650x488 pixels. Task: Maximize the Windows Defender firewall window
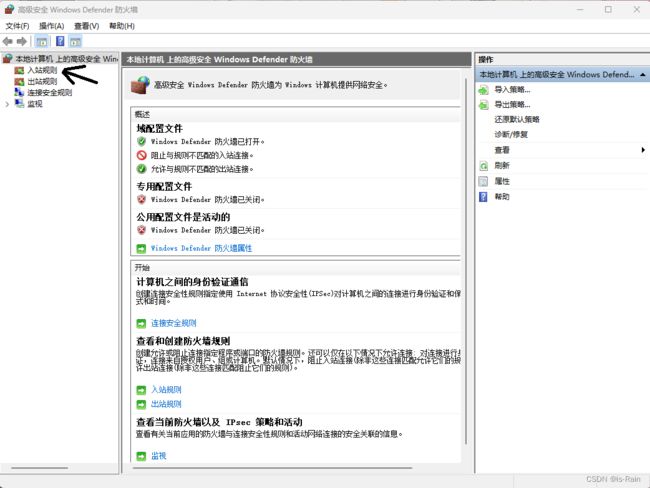608,9
